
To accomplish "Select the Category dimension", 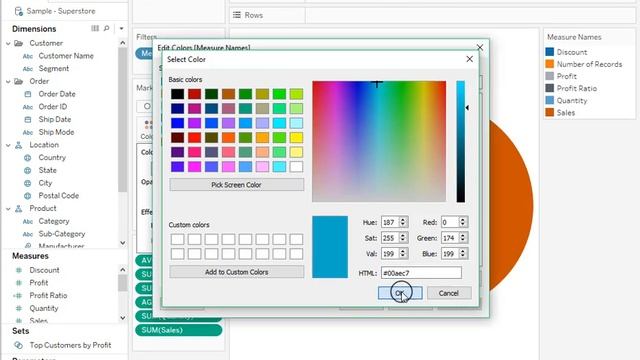I will click(54, 221).
